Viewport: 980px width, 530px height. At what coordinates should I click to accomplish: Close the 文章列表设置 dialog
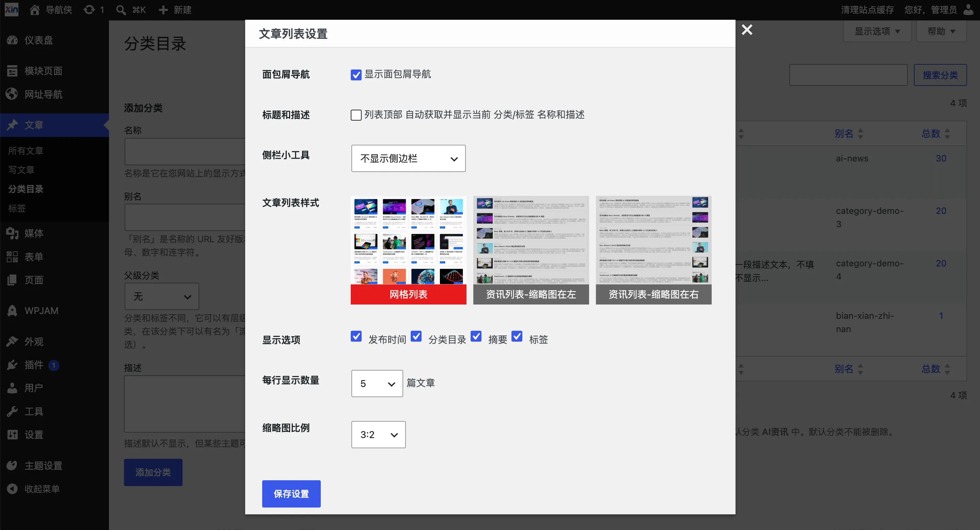(747, 30)
